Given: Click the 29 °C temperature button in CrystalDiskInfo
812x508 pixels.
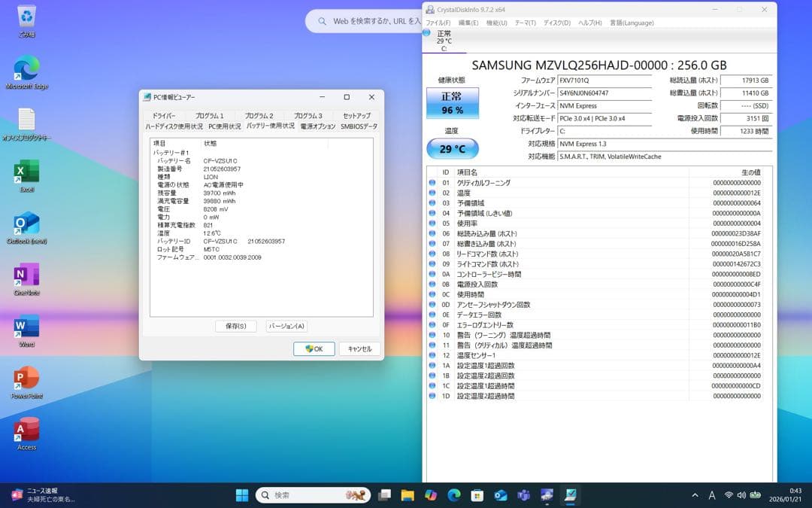Looking at the screenshot, I should pyautogui.click(x=452, y=150).
